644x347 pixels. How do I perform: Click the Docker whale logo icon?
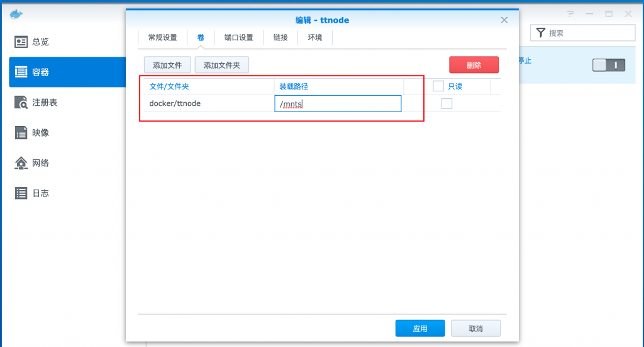pyautogui.click(x=16, y=14)
